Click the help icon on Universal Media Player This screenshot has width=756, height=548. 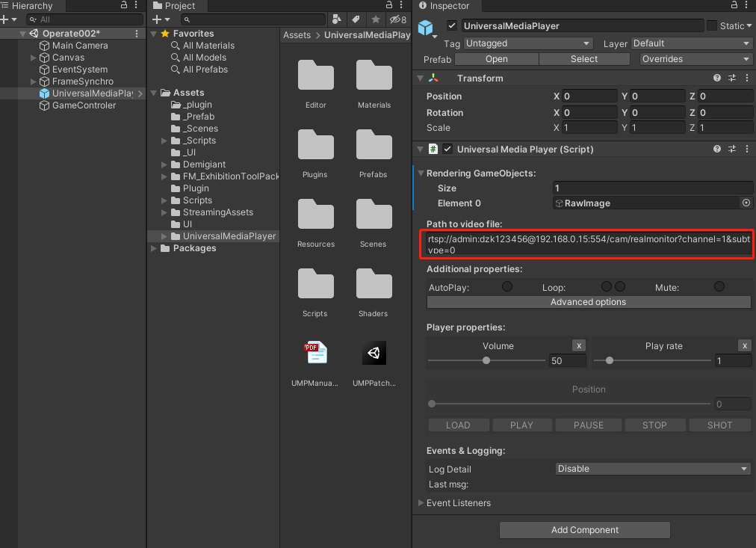click(x=716, y=149)
